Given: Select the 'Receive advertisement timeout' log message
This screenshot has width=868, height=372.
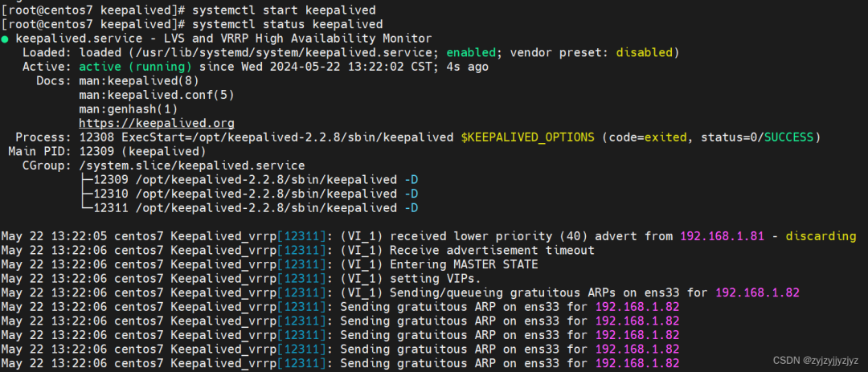Looking at the screenshot, I should pyautogui.click(x=492, y=250).
